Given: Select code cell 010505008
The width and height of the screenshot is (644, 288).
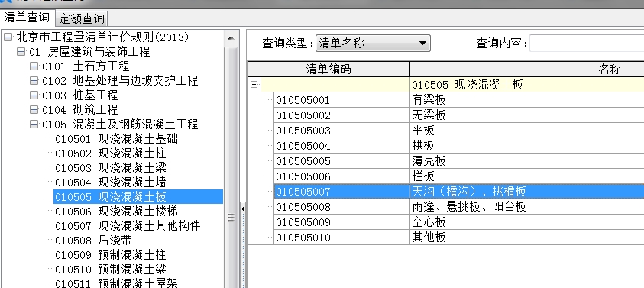Looking at the screenshot, I should coord(341,207).
